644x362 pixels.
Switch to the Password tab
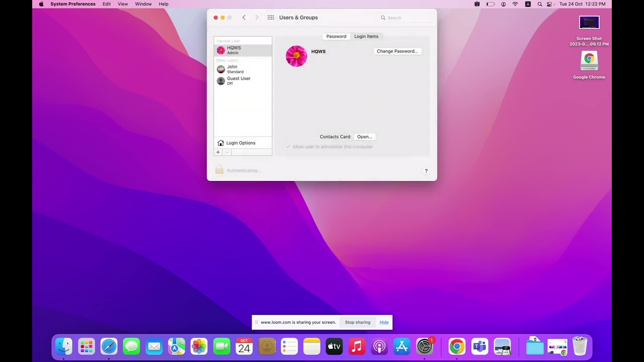[336, 36]
